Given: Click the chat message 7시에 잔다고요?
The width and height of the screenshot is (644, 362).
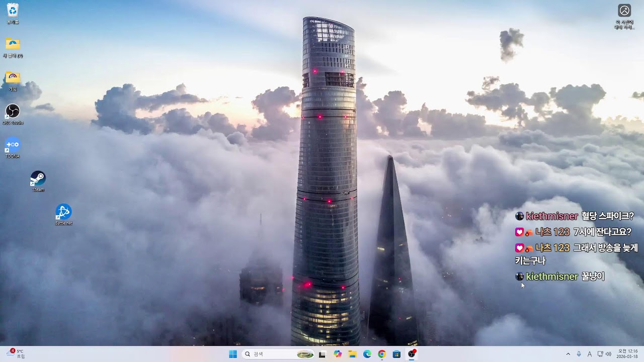Looking at the screenshot, I should click(602, 232).
